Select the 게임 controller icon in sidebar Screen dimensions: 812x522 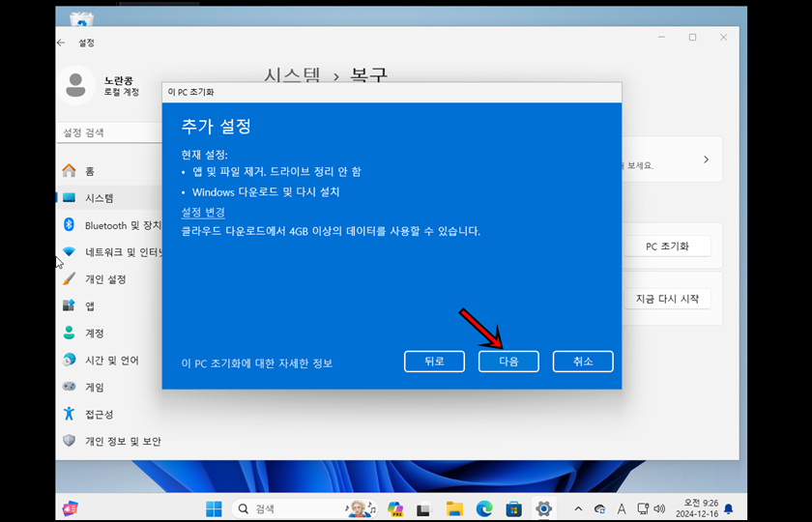click(x=69, y=387)
